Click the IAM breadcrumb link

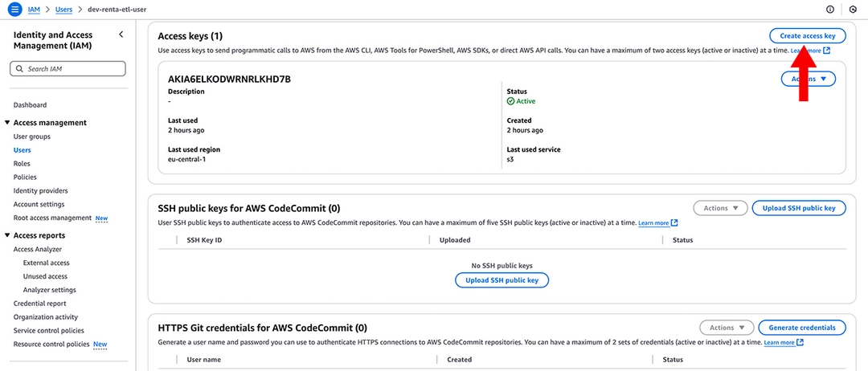tap(34, 10)
